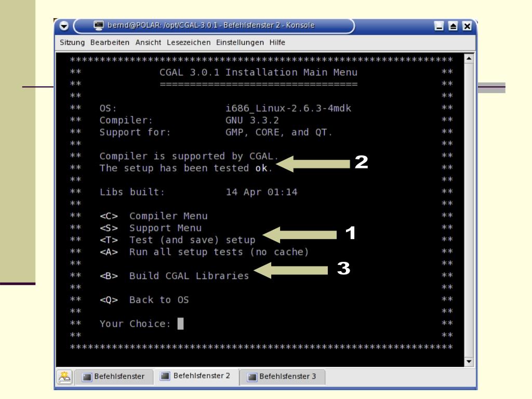Click the '<S> Support Menu' line
532x399 pixels.
(151, 228)
